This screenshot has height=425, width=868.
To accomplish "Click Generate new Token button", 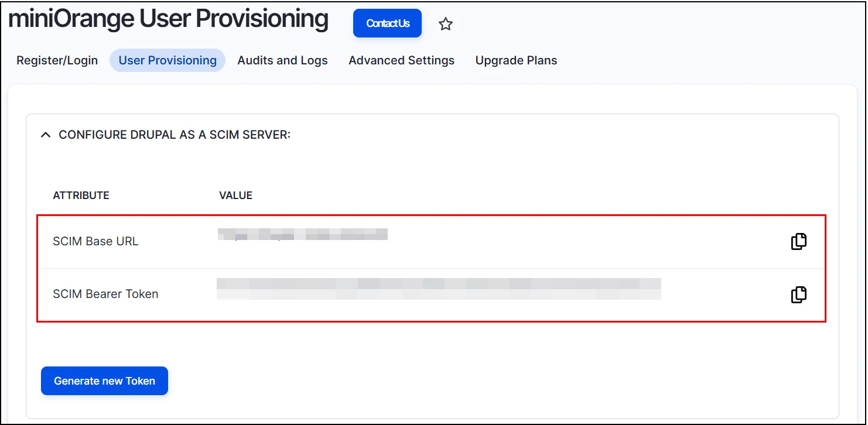I will click(104, 381).
